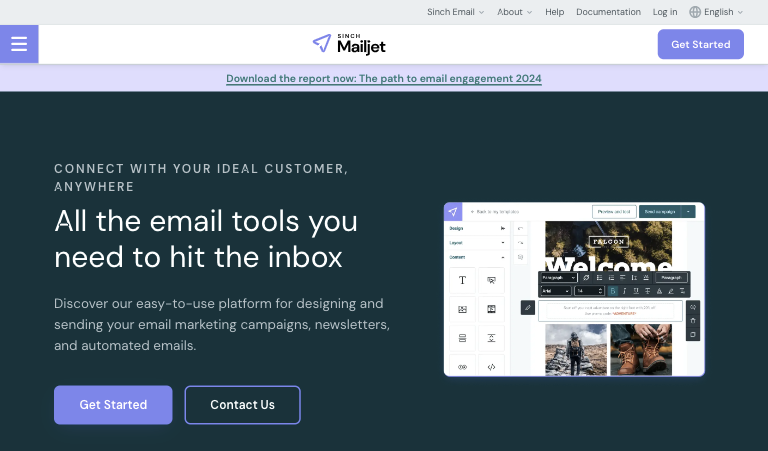Select the Text block icon
This screenshot has height=451, width=768.
pyautogui.click(x=462, y=280)
